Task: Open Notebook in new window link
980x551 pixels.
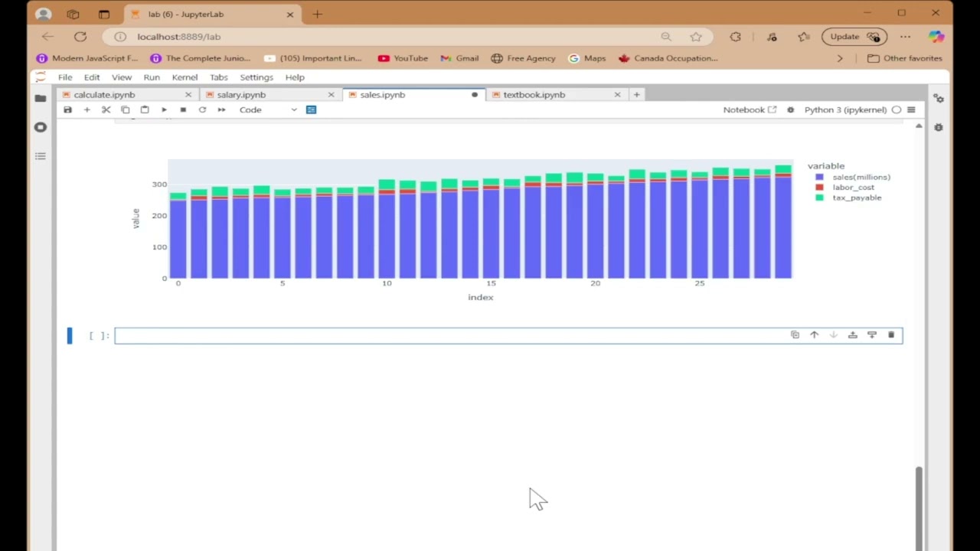Action: tap(750, 109)
